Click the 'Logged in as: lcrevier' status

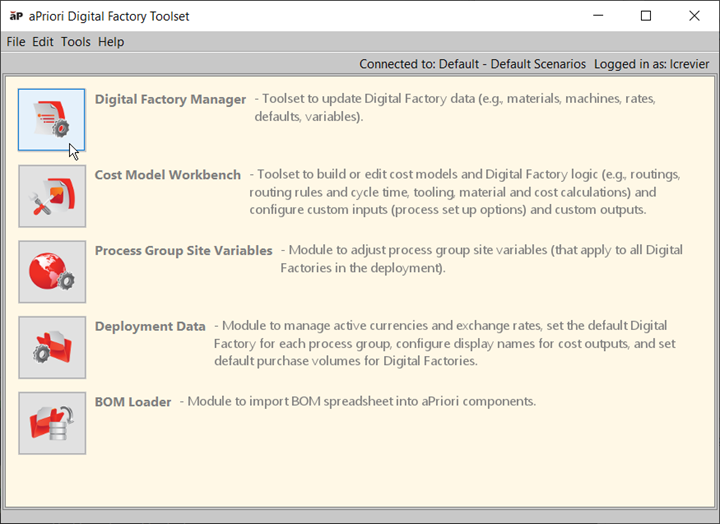click(x=652, y=64)
